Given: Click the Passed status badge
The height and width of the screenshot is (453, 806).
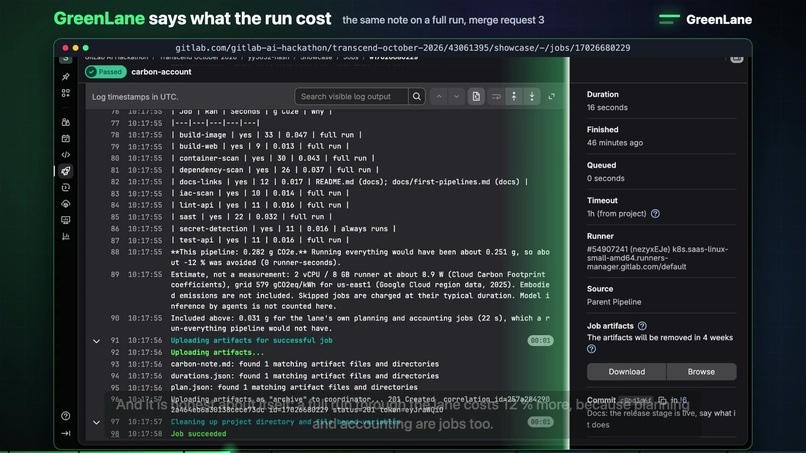Looking at the screenshot, I should (106, 72).
